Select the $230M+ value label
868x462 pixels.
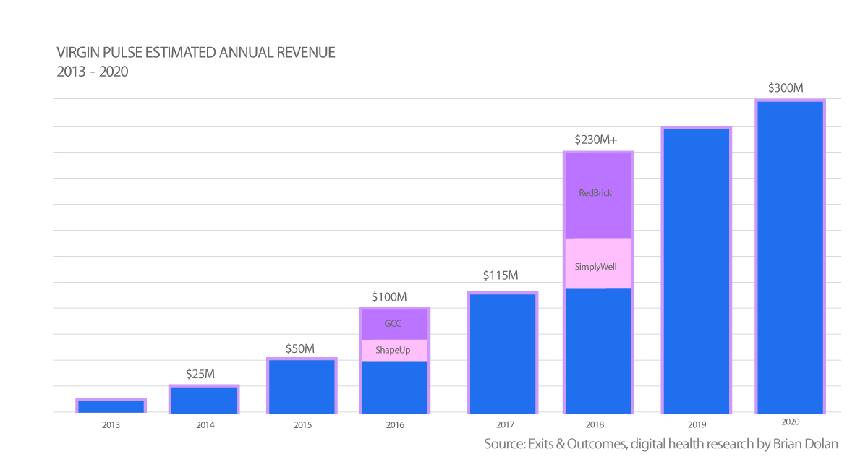point(595,140)
